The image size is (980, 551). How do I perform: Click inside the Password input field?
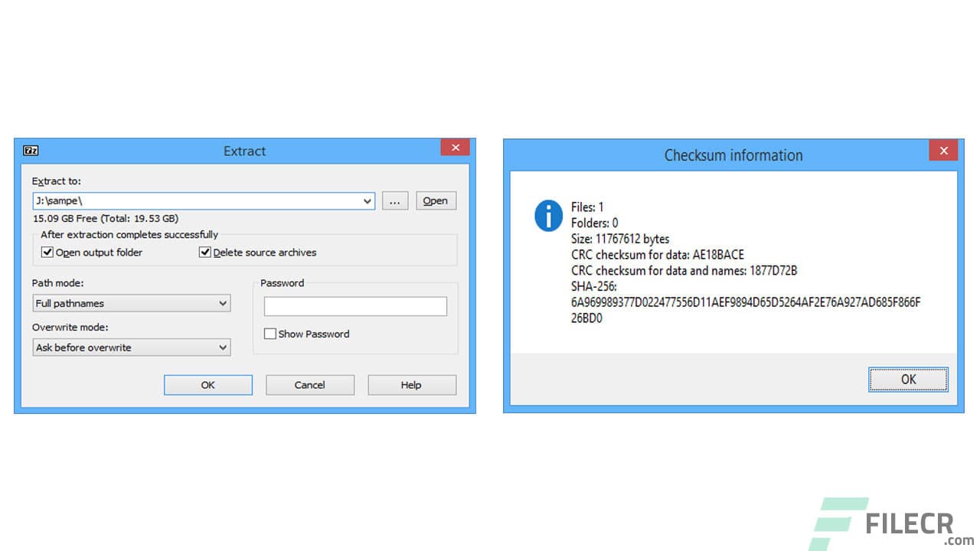point(354,305)
